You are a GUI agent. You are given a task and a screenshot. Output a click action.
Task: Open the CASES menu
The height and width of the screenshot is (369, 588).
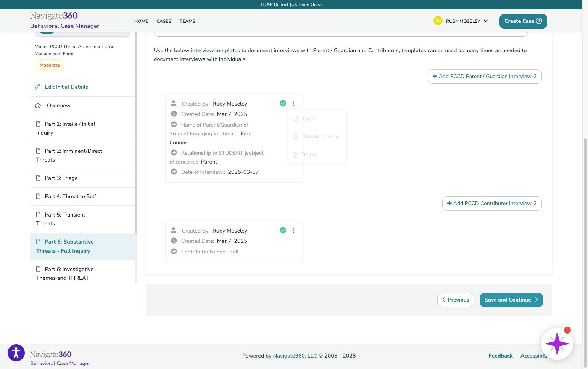[164, 21]
